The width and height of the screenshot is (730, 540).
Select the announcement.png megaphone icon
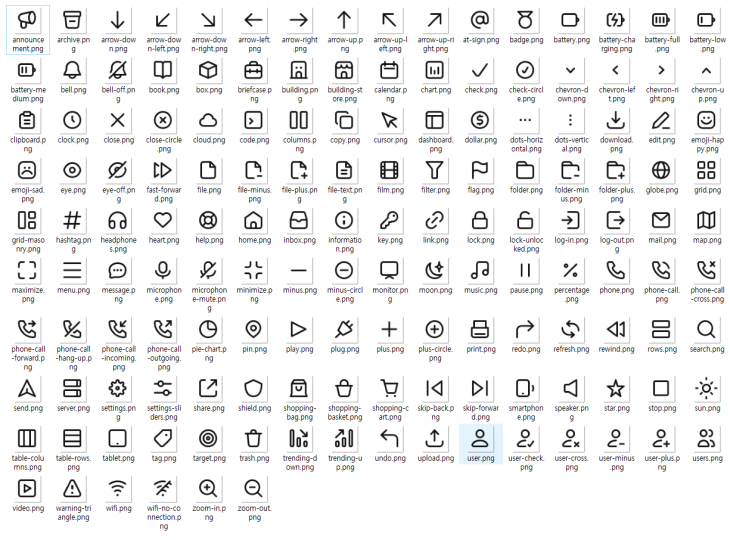pyautogui.click(x=27, y=20)
